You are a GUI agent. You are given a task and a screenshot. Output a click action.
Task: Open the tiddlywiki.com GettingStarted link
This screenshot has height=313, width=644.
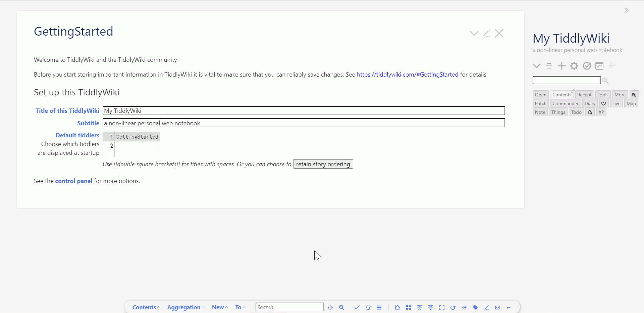point(408,75)
